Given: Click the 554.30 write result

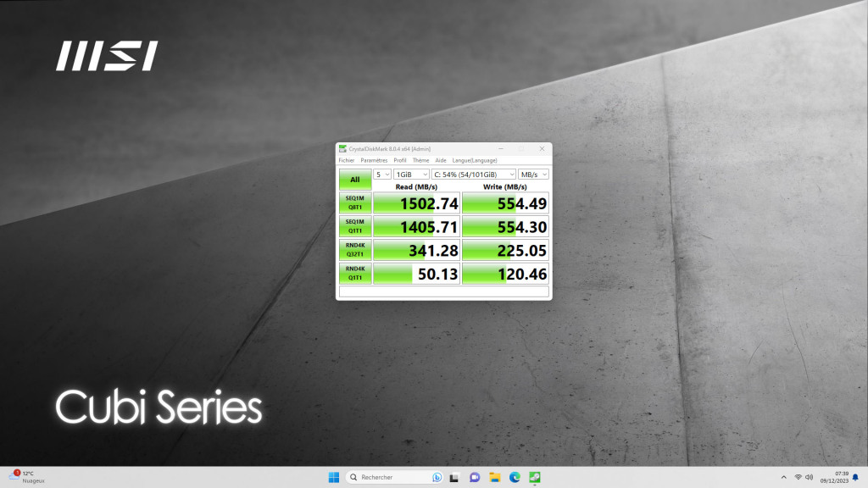Looking at the screenshot, I should click(x=505, y=226).
